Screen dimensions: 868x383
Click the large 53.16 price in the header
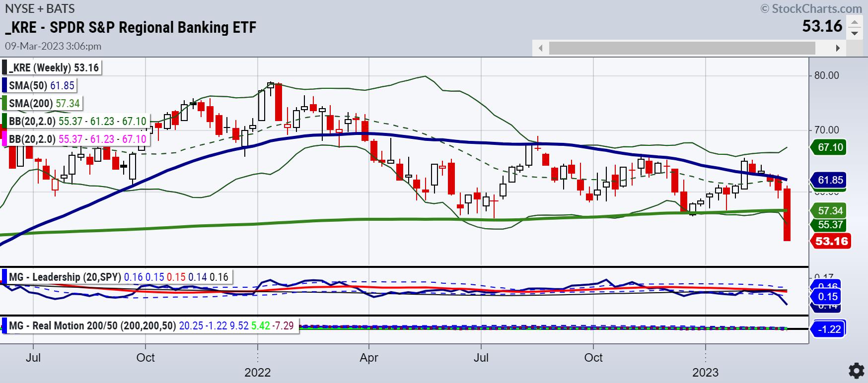coord(822,26)
